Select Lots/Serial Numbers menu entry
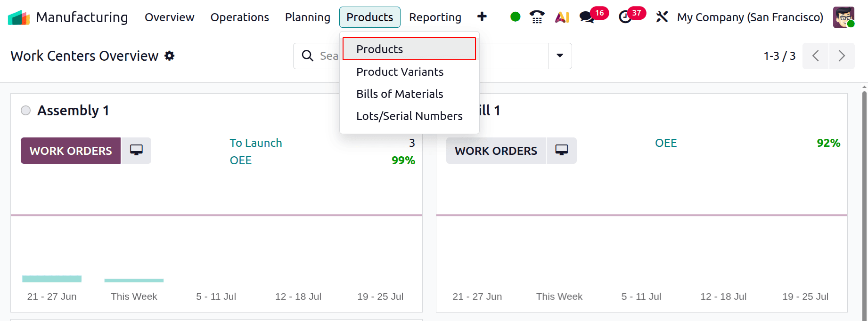The width and height of the screenshot is (868, 321). (x=409, y=116)
